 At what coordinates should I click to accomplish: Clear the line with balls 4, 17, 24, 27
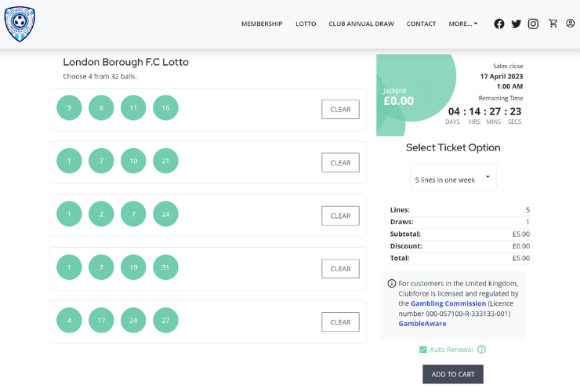coord(340,322)
